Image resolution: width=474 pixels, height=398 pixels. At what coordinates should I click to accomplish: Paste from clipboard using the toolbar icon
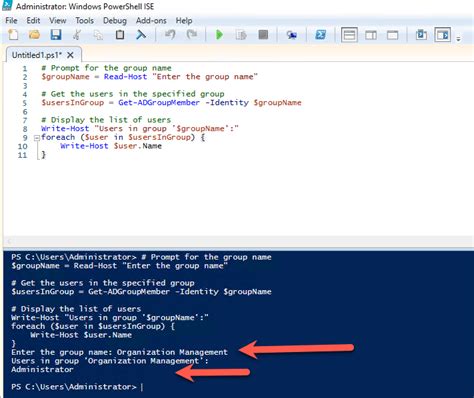[120, 35]
